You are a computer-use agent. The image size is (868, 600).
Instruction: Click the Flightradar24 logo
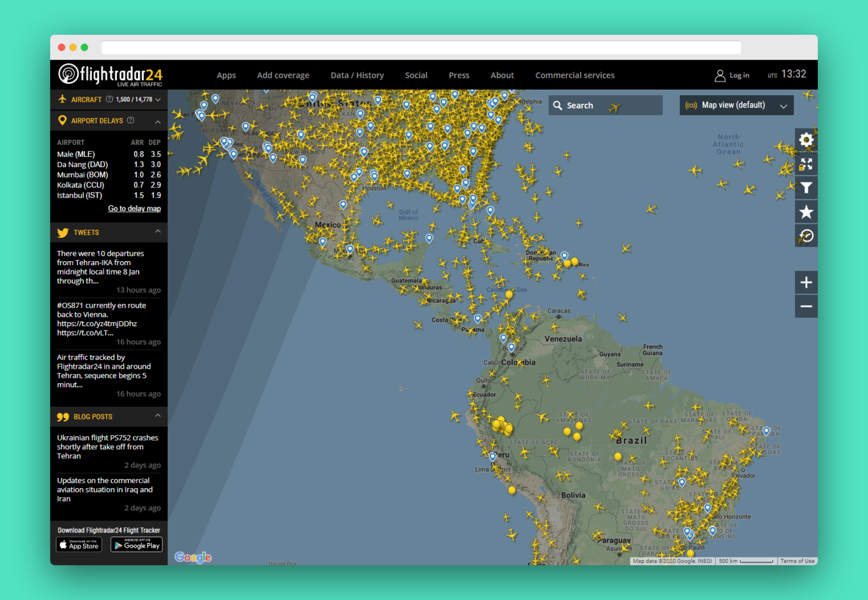point(109,74)
